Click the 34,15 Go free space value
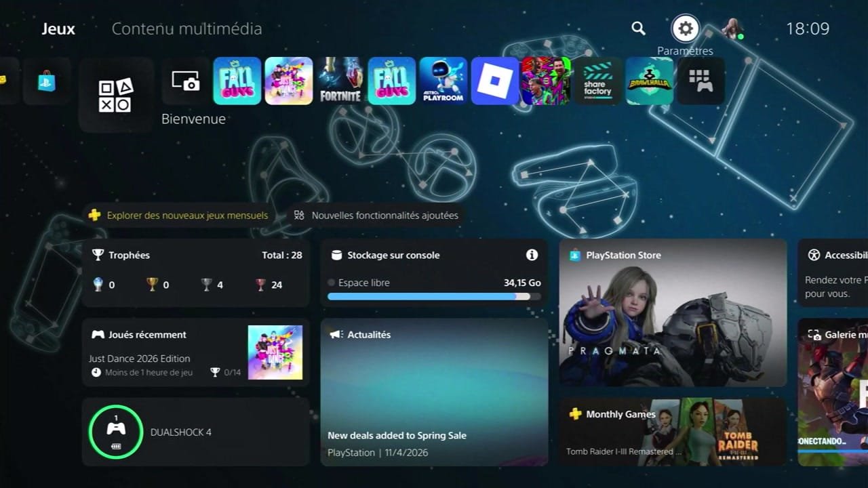This screenshot has width=868, height=488. pos(522,283)
